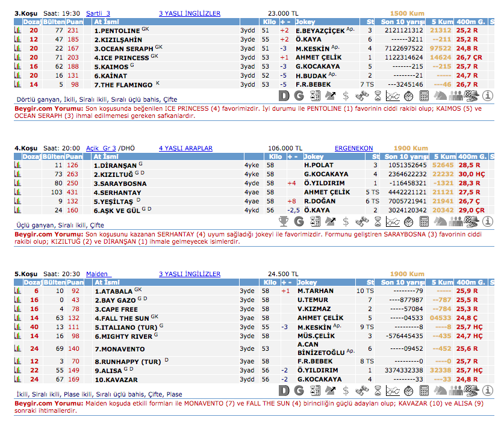This screenshot has width=504, height=423.
Task: Open the stopwatch icon in race 4 toolbar
Action: 408,221
